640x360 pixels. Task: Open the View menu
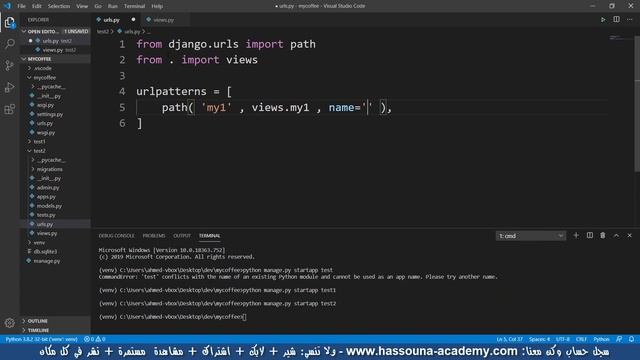82,6
